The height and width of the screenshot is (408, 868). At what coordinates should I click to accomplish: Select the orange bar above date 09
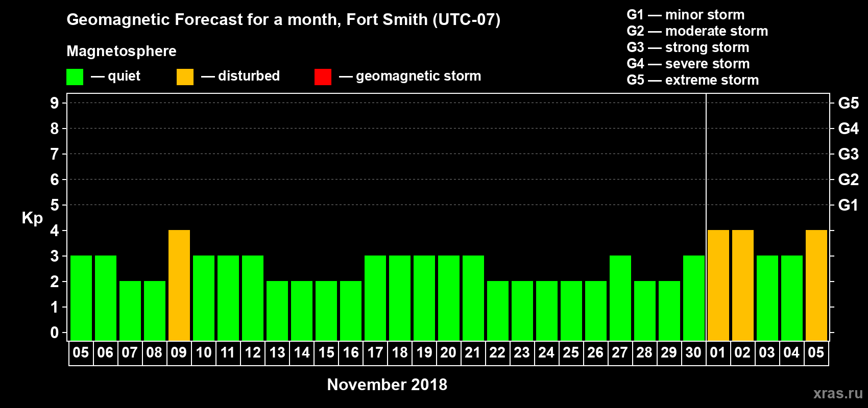pos(179,285)
